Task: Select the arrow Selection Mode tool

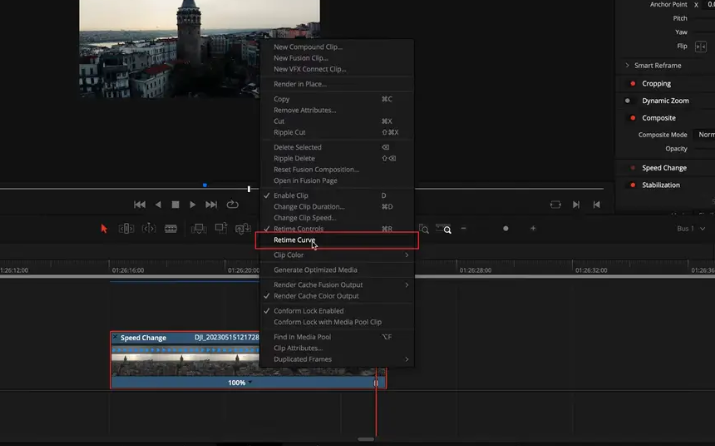Action: pos(104,229)
